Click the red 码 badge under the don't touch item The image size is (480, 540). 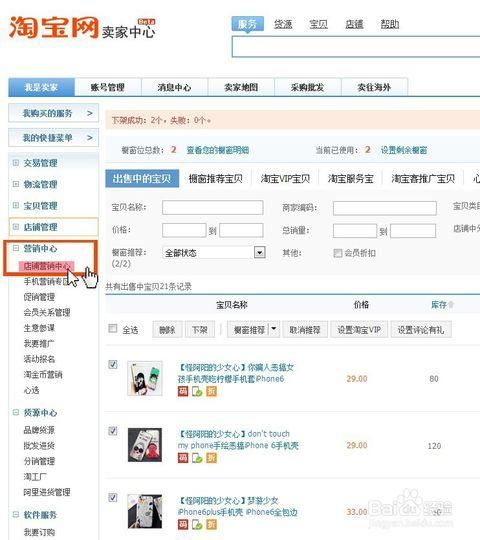183,458
